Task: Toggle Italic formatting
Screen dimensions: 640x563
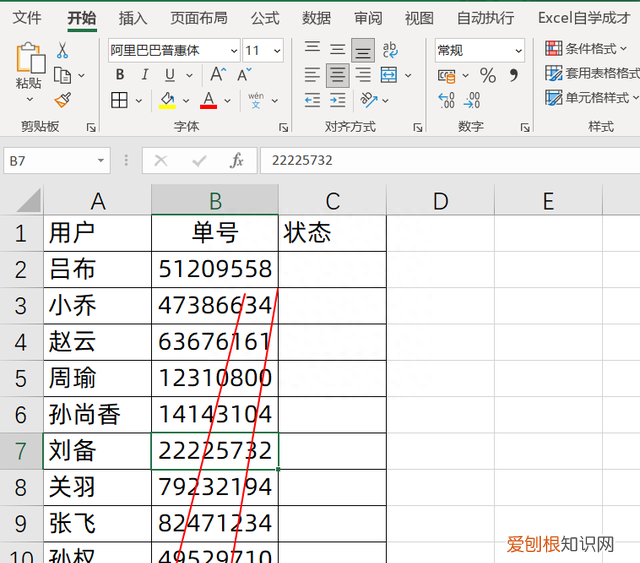Action: [x=144, y=75]
